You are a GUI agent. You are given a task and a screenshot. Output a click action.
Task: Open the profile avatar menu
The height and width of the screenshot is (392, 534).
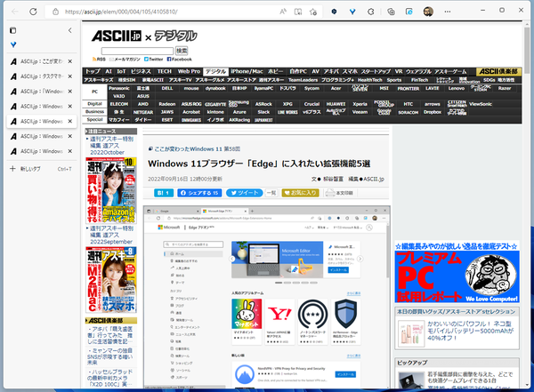(428, 12)
